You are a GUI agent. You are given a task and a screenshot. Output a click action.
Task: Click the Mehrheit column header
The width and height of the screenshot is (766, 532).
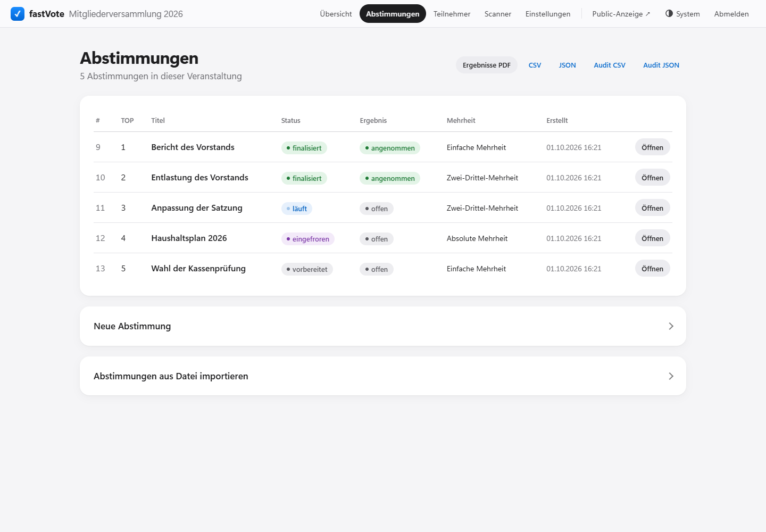(461, 120)
